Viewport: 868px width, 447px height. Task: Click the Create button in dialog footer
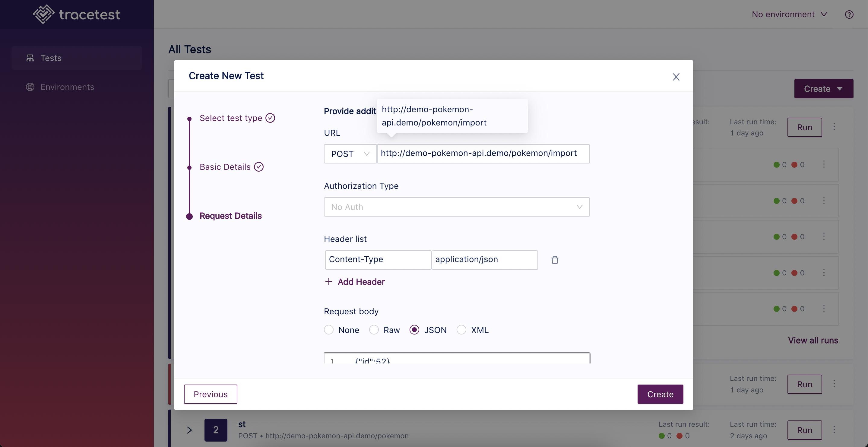pos(660,394)
